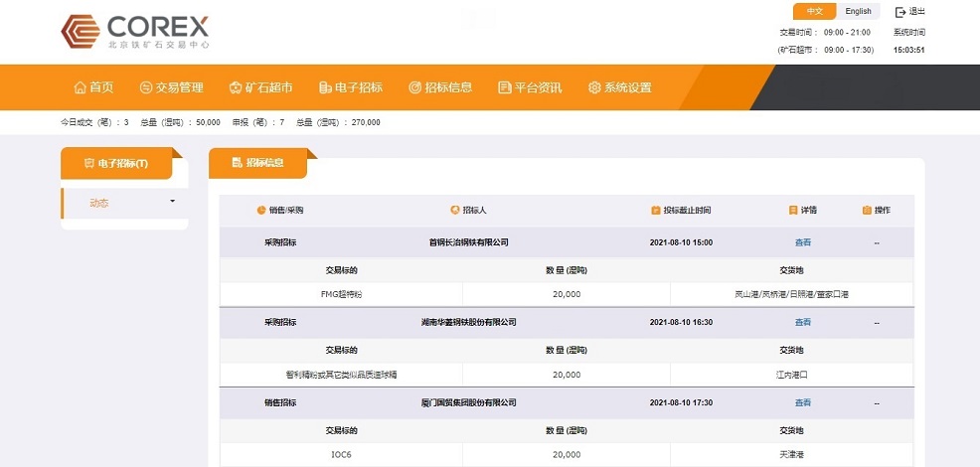Click the home icon beside 首页

click(x=81, y=87)
